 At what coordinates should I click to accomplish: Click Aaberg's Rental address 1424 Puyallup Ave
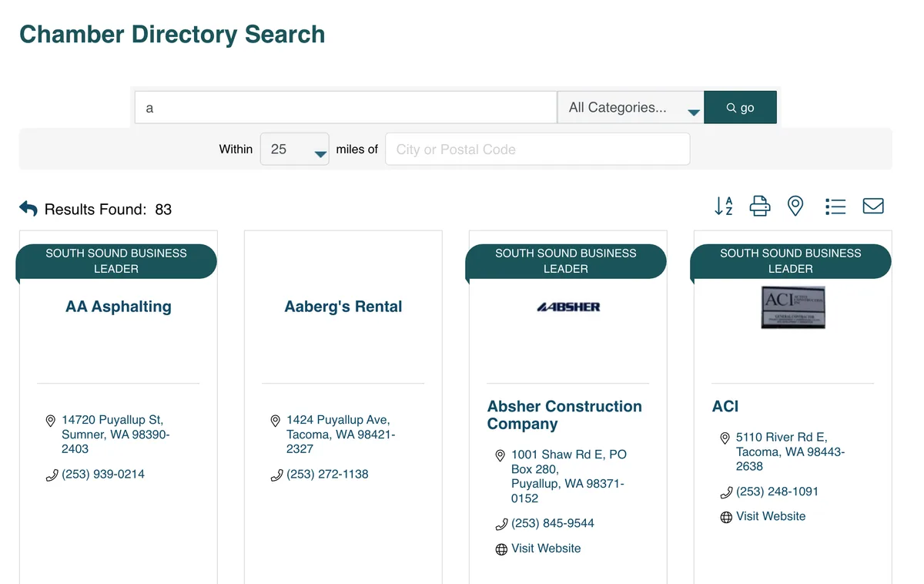[340, 435]
